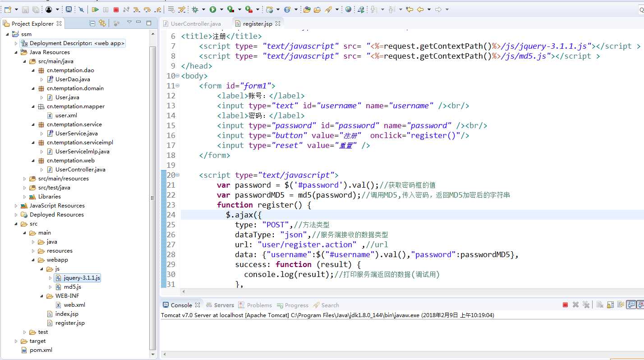Click the Resume debug icon
Image resolution: width=644 pixels, height=360 pixels.
[x=95, y=9]
